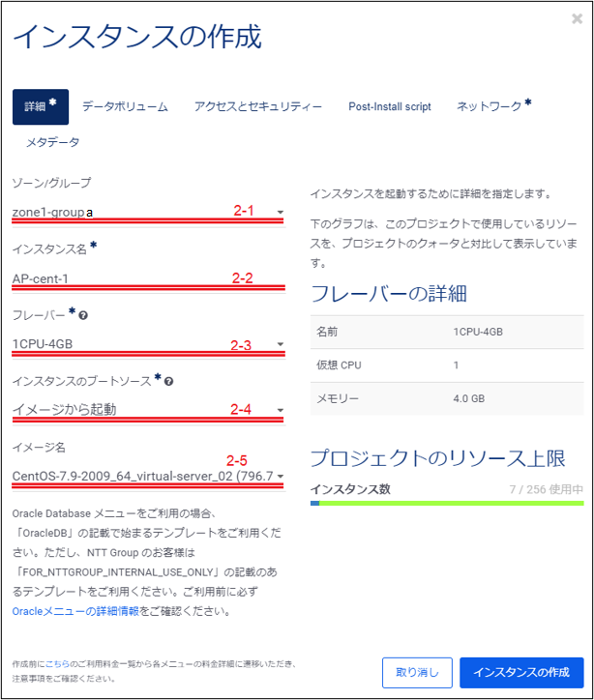Click the メモリー row in flavor details
Screen dimensions: 594x700
(447, 398)
